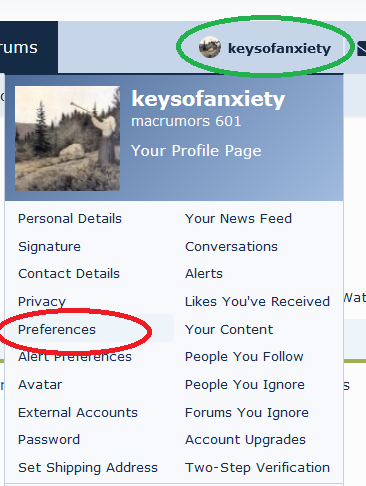The height and width of the screenshot is (486, 366).
Task: Select Preferences in the account menu
Action: tap(57, 329)
